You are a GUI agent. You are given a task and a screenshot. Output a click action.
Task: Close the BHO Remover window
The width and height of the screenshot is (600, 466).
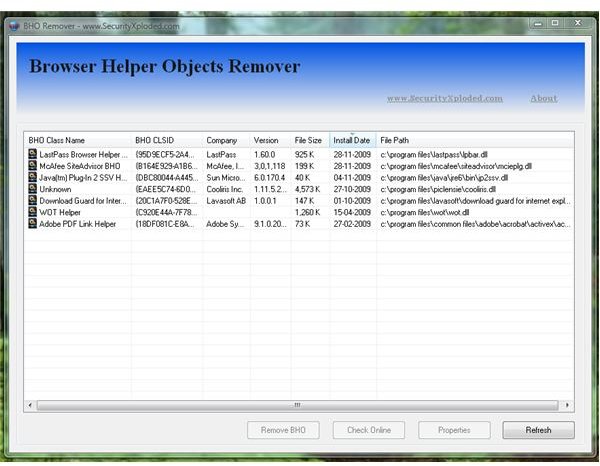pos(578,24)
